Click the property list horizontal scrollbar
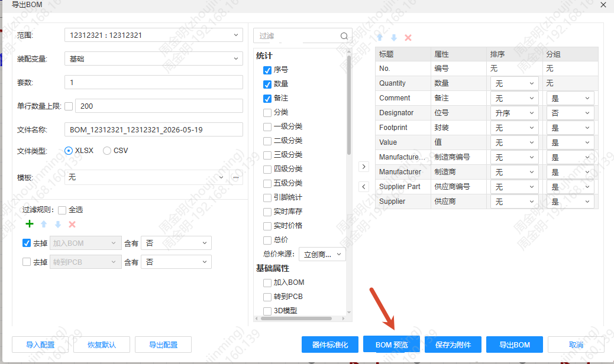Image resolution: width=614 pixels, height=364 pixels. pyautogui.click(x=296, y=318)
